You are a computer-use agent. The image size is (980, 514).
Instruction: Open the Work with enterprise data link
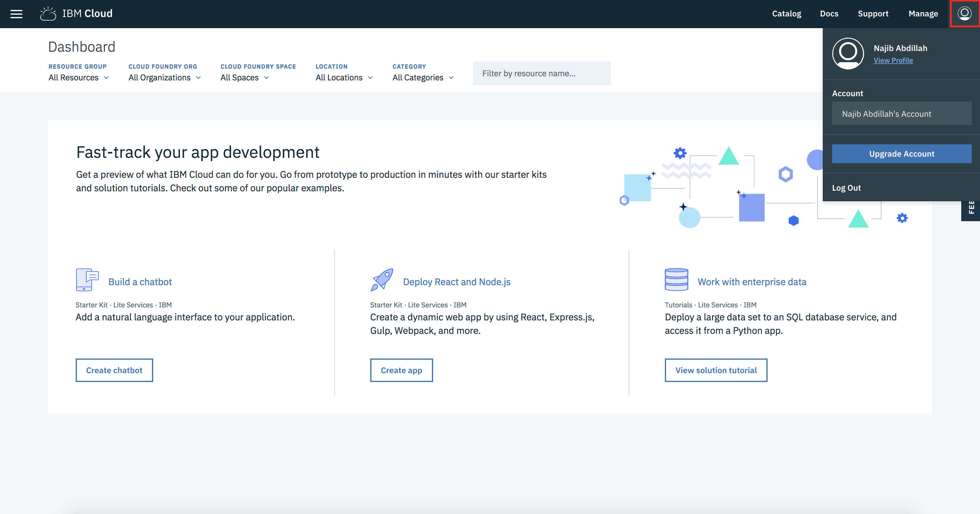tap(752, 282)
